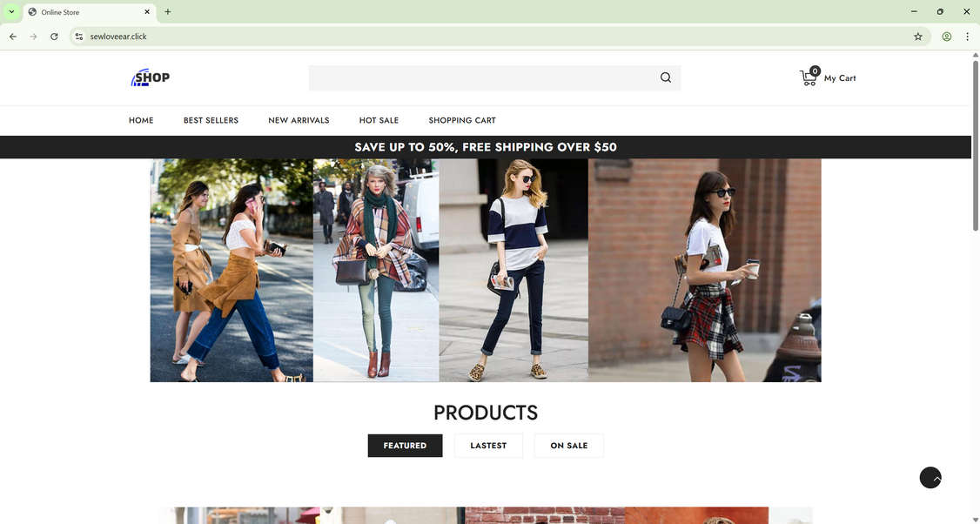This screenshot has height=524, width=980.
Task: Select the ON SALE products tab
Action: click(x=568, y=445)
